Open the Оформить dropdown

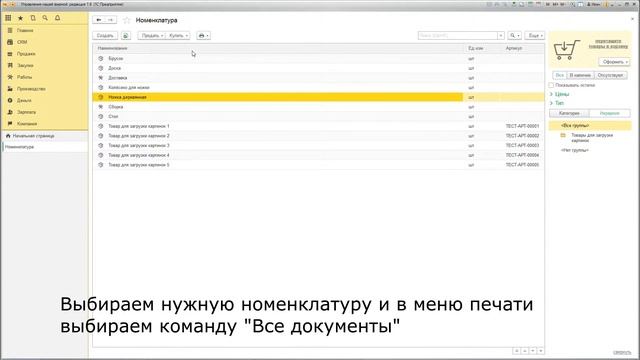[x=614, y=62]
